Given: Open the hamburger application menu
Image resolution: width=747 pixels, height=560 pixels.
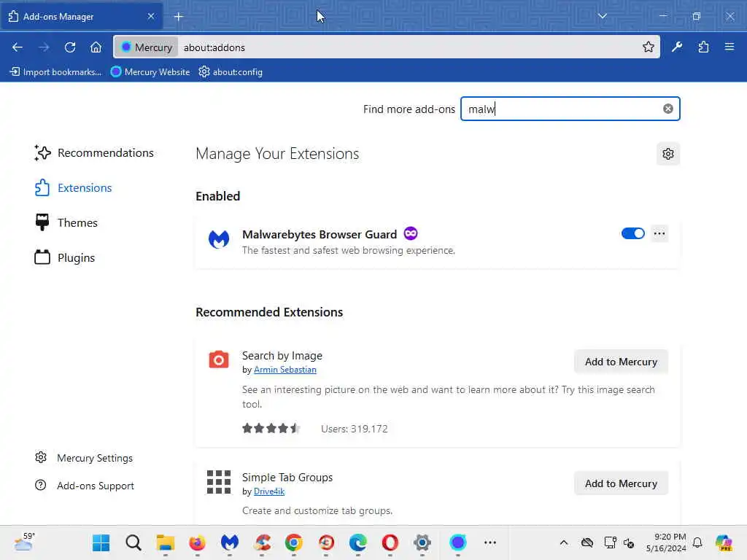Looking at the screenshot, I should point(729,47).
